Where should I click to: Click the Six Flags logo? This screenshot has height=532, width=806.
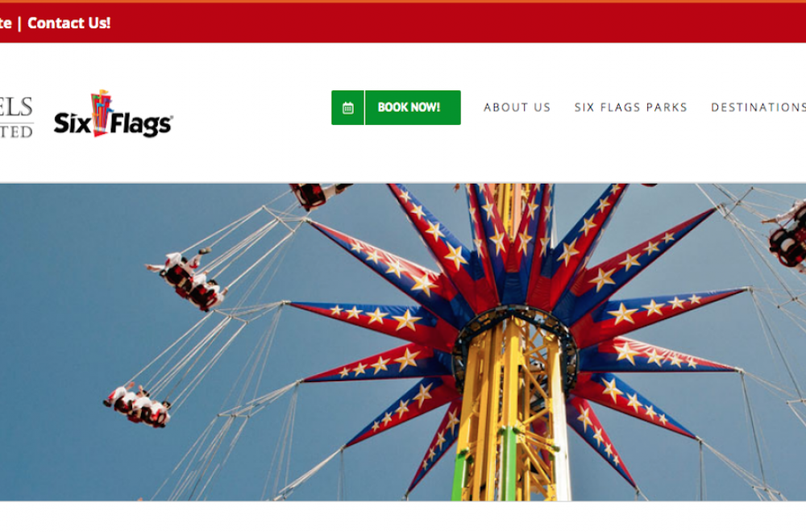point(113,114)
